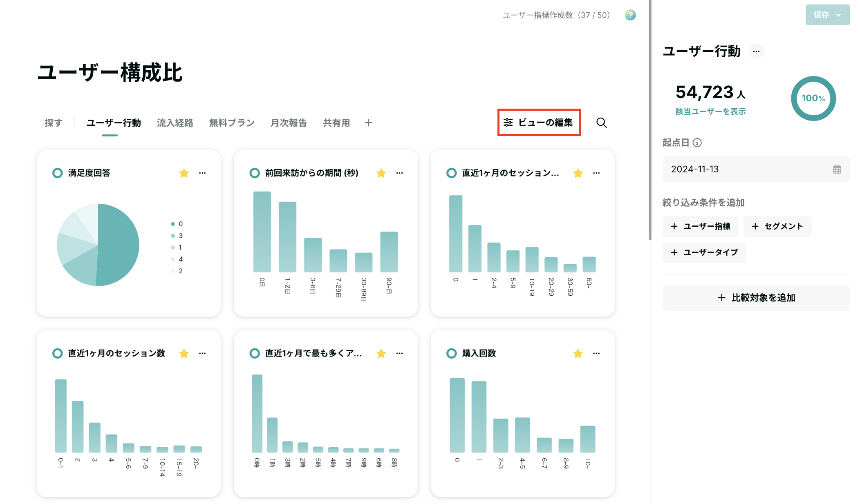Open more options on 直近1ヶ月のセッション… card
860x504 pixels.
(x=596, y=173)
